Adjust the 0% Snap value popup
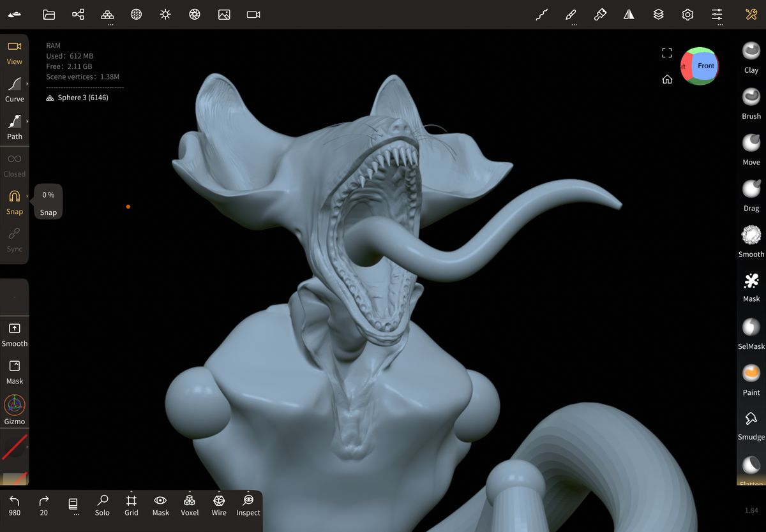The width and height of the screenshot is (766, 532). [x=49, y=202]
